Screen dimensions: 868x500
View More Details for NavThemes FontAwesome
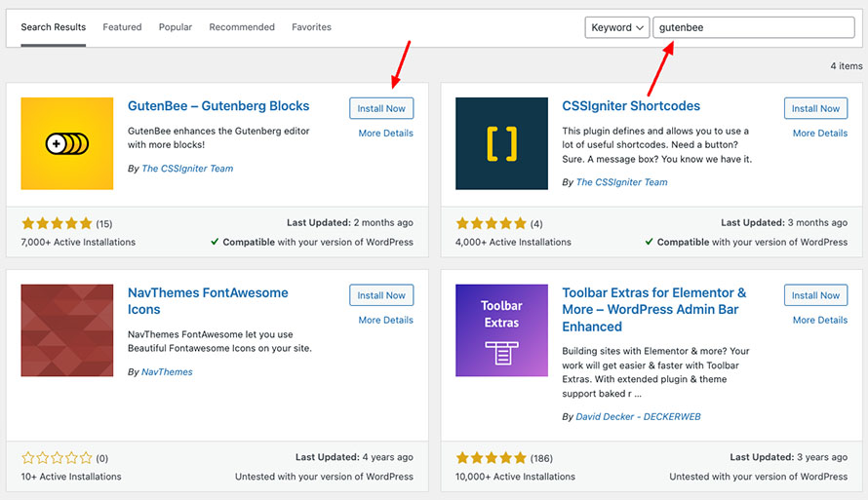(386, 320)
